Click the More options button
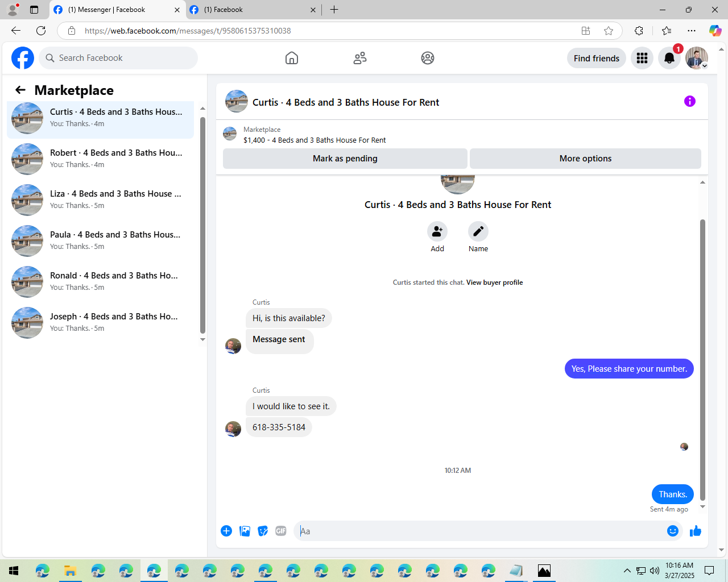This screenshot has height=582, width=728. pyautogui.click(x=585, y=159)
